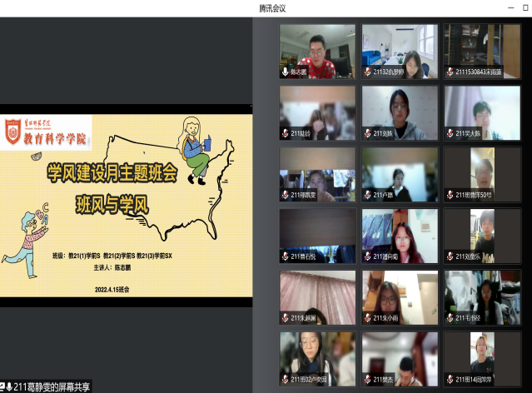Select 陈志鹏's video tile

317,50
